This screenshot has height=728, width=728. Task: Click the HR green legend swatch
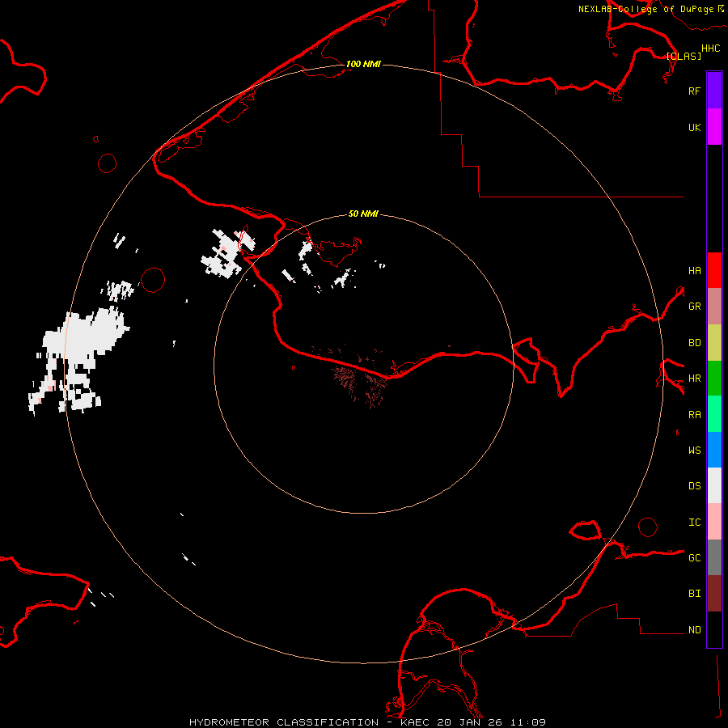714,379
